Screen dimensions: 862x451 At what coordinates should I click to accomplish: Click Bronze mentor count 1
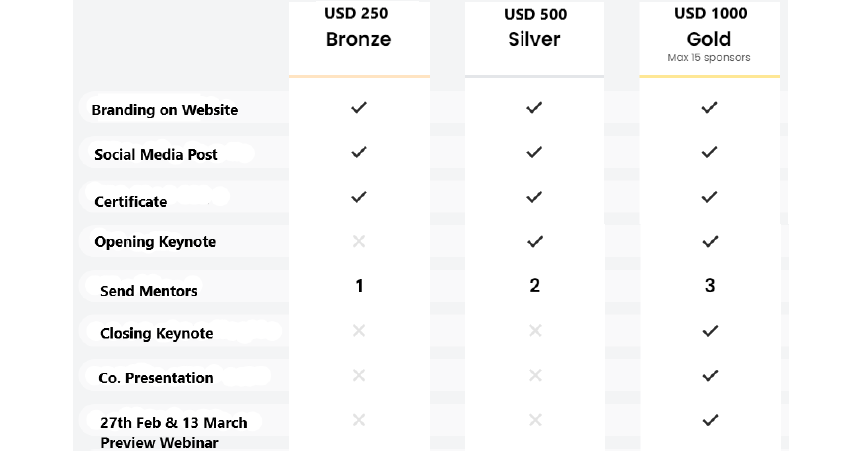[359, 286]
